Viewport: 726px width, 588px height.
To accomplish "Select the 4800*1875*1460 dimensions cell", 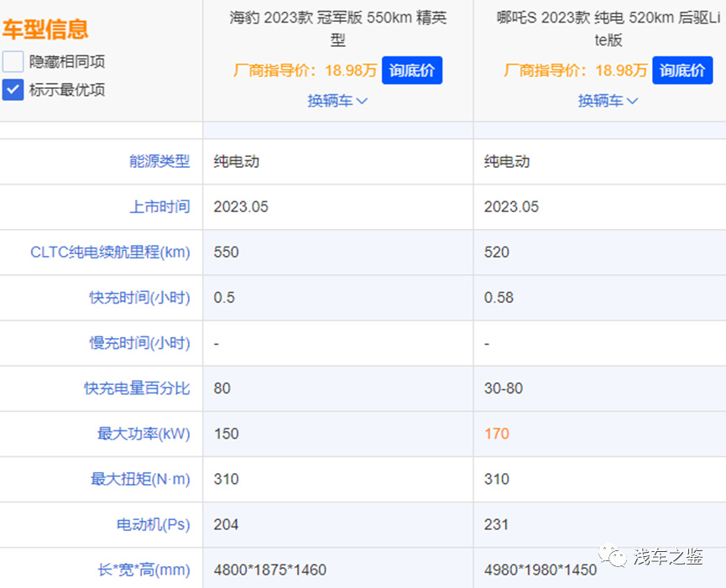I will 338,569.
